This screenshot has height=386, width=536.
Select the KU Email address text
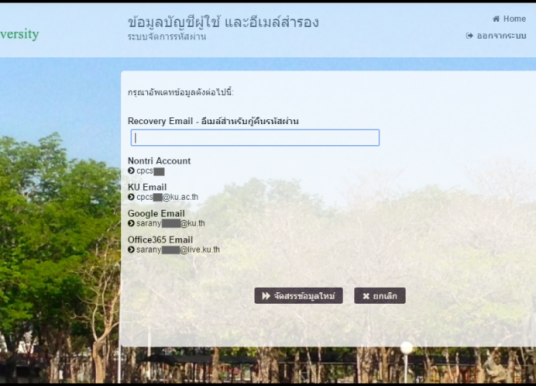[167, 197]
